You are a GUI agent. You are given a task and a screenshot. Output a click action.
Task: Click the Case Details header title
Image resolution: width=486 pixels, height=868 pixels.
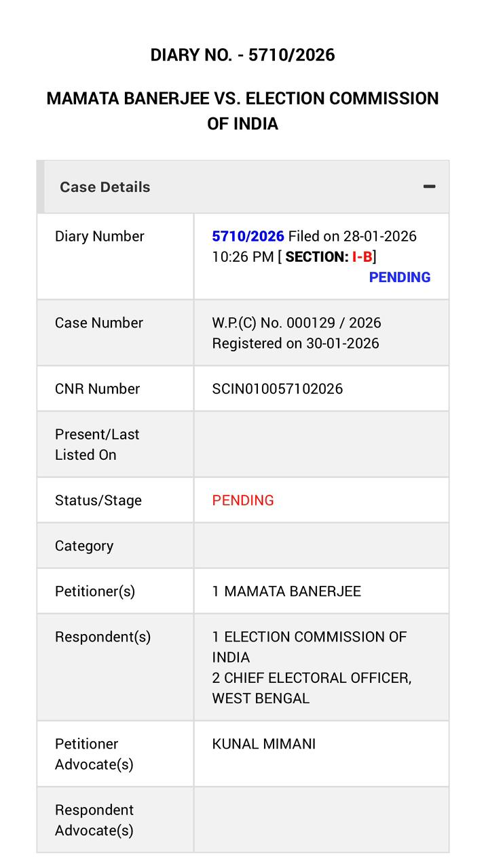(105, 187)
